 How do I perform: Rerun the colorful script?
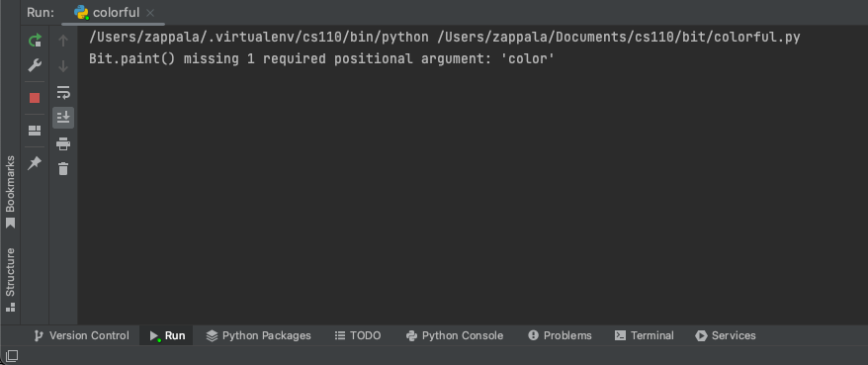click(x=35, y=40)
